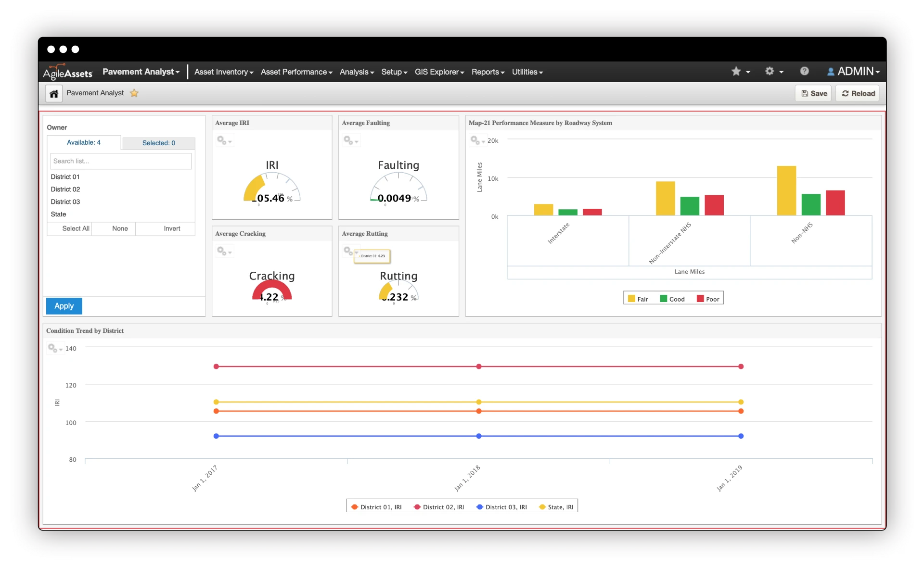Open the Asset Inventory menu
Viewport: 924px width, 568px height.
[224, 72]
